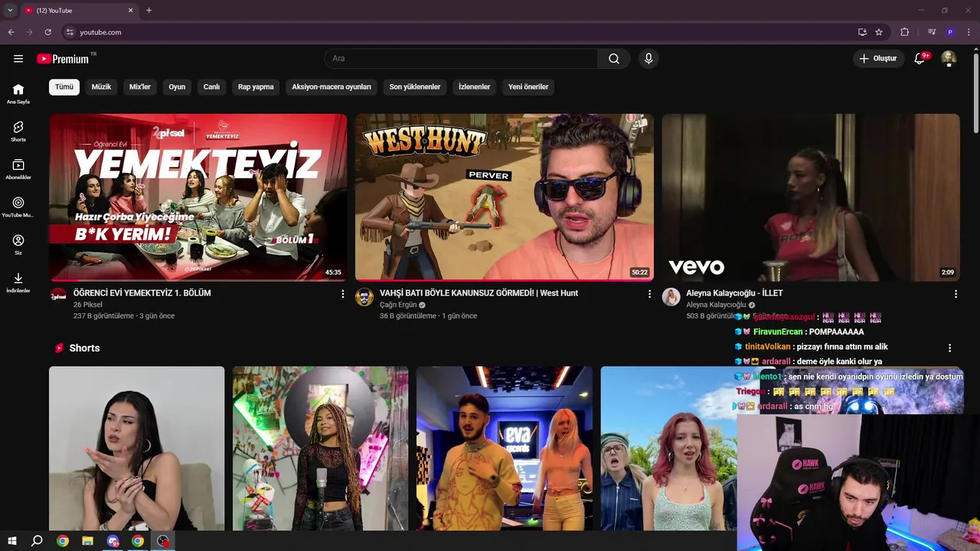
Task: Click the search magnifier button
Action: coord(614,59)
